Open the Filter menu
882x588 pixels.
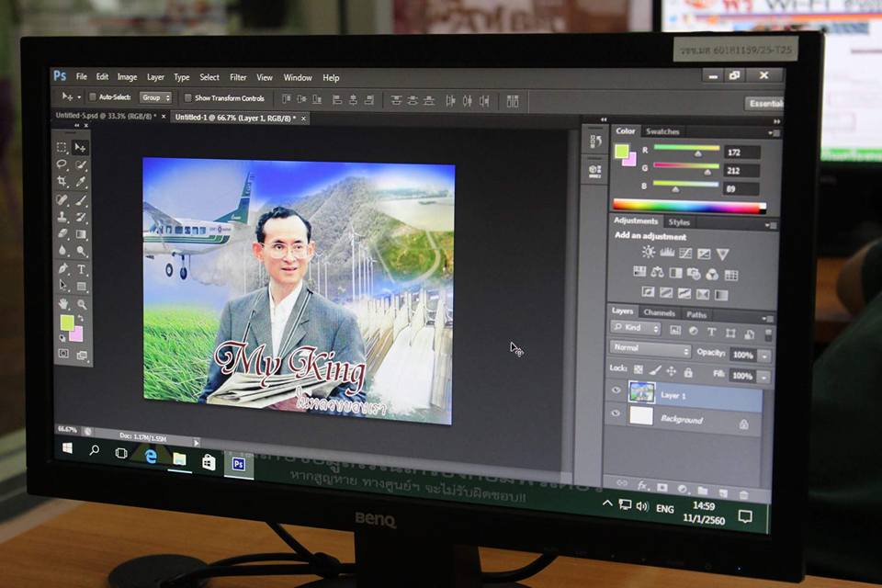tap(238, 78)
